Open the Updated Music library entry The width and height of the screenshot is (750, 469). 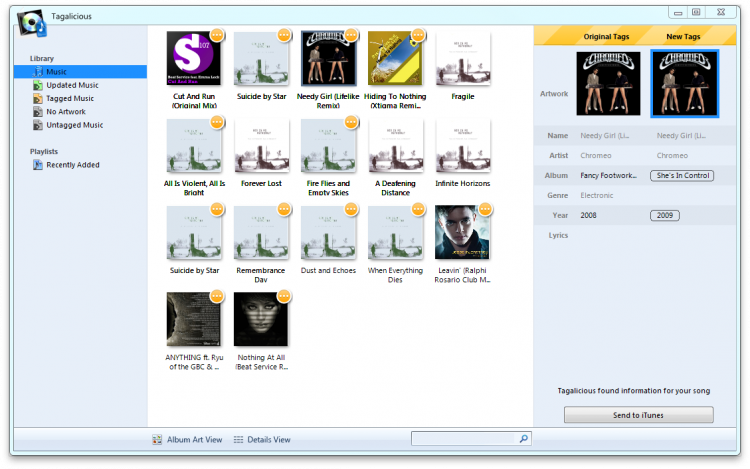[72, 85]
